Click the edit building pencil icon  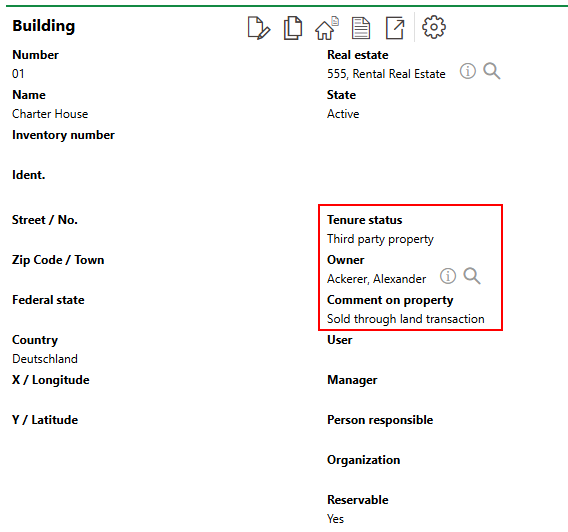(259, 28)
